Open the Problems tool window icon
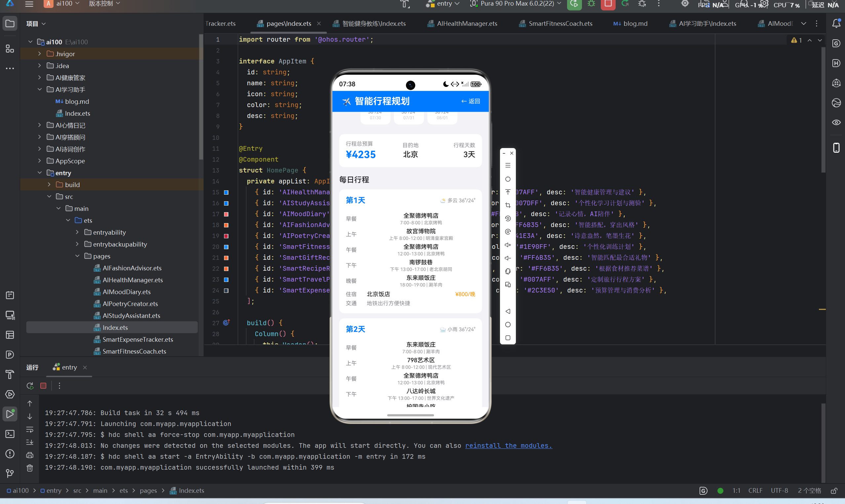The width and height of the screenshot is (845, 504). (x=10, y=453)
